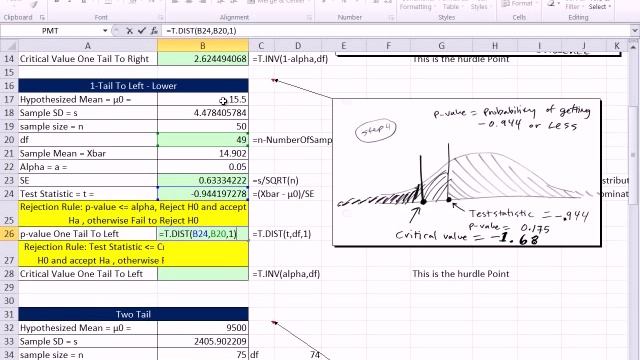This screenshot has width=640, height=360.
Task: Select SE value 0.63334222
Action: [x=203, y=180]
